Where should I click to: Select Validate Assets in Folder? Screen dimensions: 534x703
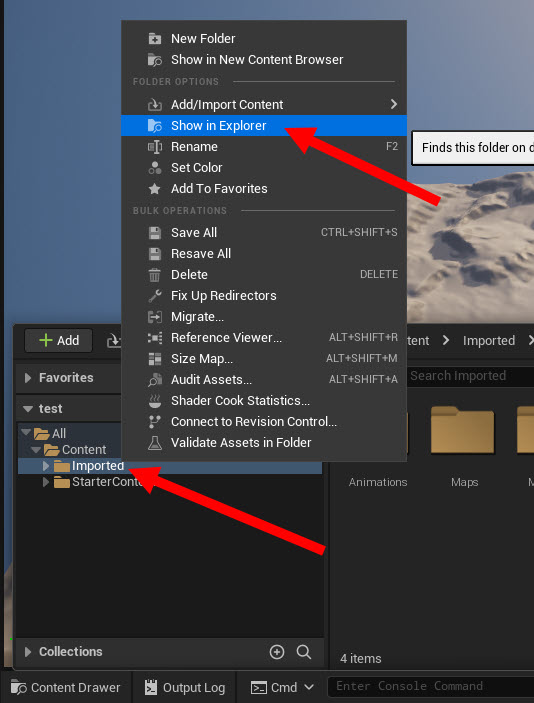coord(264,443)
